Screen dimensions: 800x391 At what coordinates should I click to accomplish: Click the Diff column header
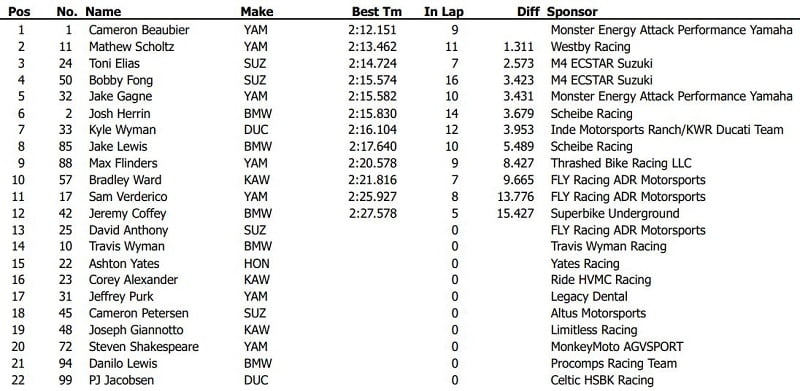coord(529,11)
